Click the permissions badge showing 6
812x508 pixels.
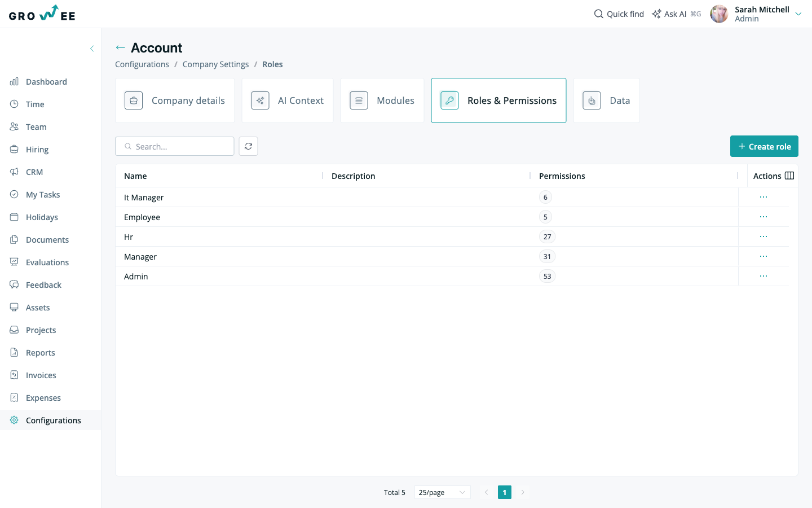point(545,197)
